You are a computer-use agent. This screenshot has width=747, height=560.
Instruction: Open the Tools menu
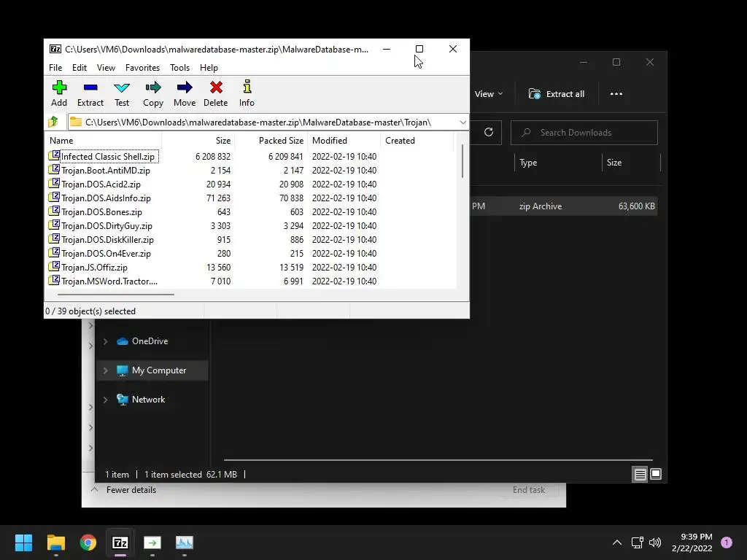pos(179,68)
